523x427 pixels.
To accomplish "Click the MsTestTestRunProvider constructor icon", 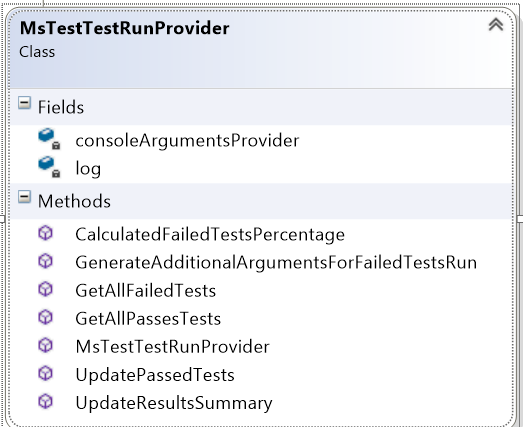I will pyautogui.click(x=45, y=345).
